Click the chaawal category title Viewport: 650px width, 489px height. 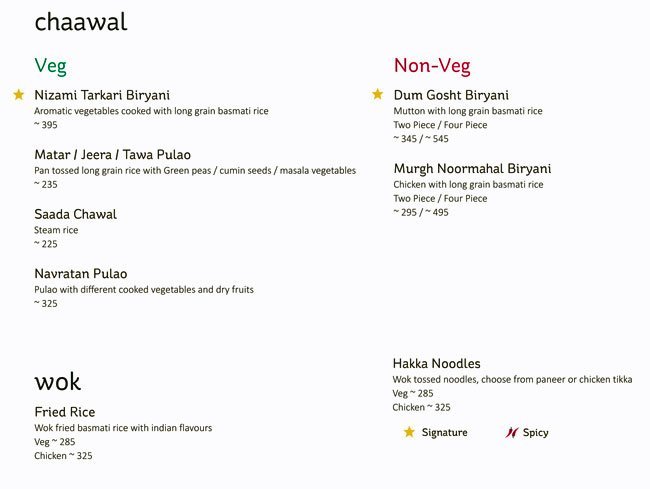(x=81, y=22)
